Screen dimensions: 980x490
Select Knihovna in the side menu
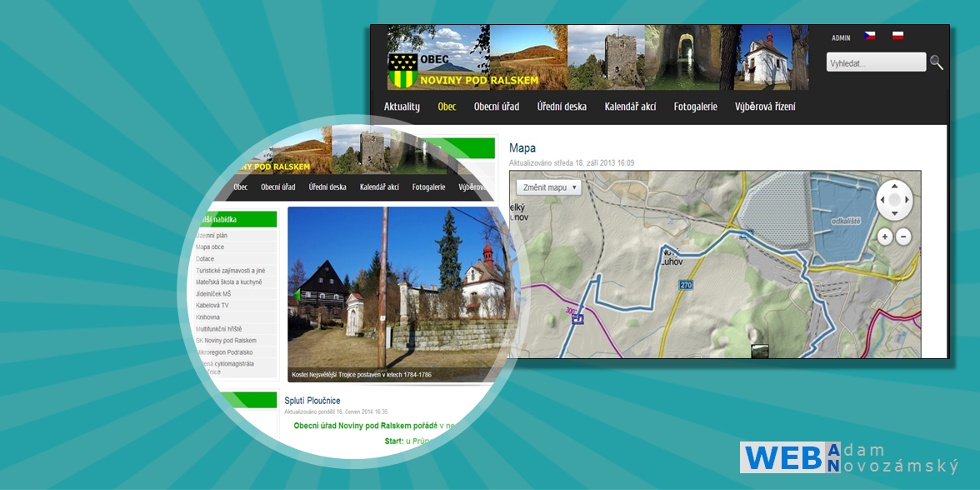[x=209, y=317]
